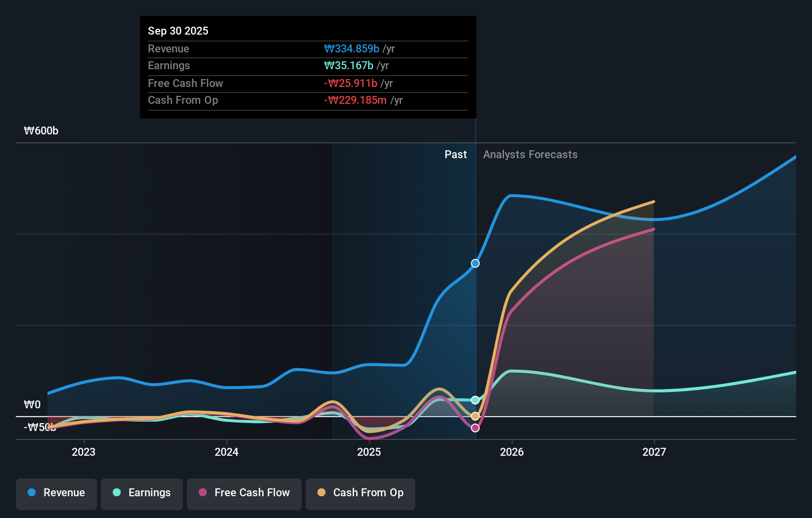Click the pink Free Cash Flow legend dot
Viewport: 812px width, 518px height.
coord(203,493)
